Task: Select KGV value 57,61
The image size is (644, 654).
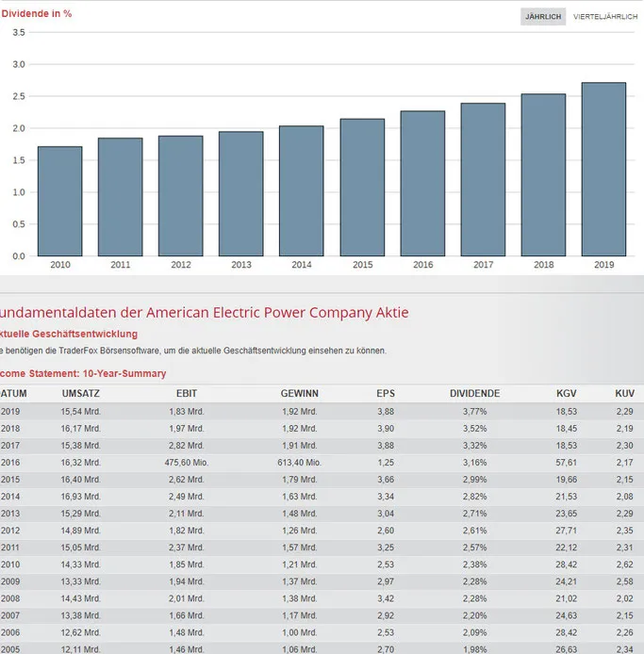Action: pos(567,463)
